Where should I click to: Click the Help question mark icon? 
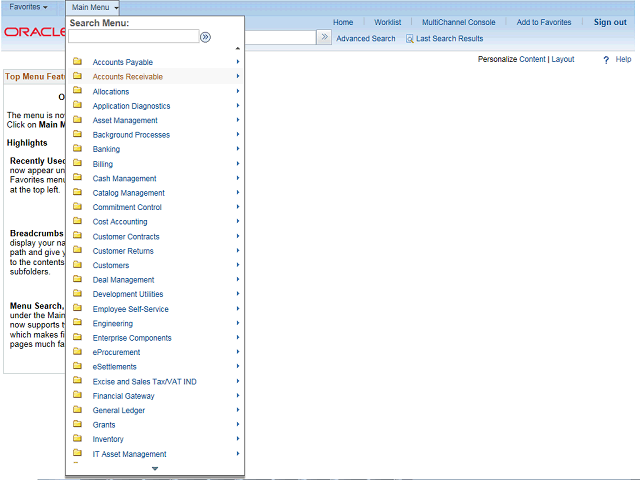(606, 60)
